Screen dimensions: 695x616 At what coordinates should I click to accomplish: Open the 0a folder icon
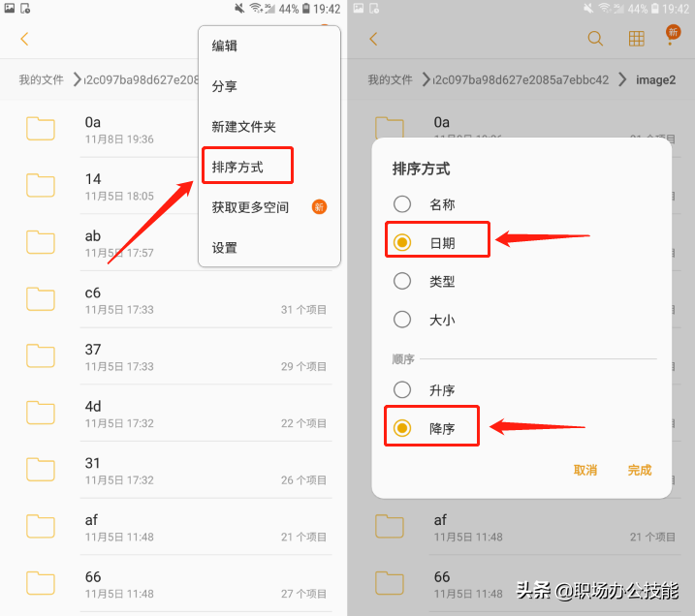[x=41, y=129]
